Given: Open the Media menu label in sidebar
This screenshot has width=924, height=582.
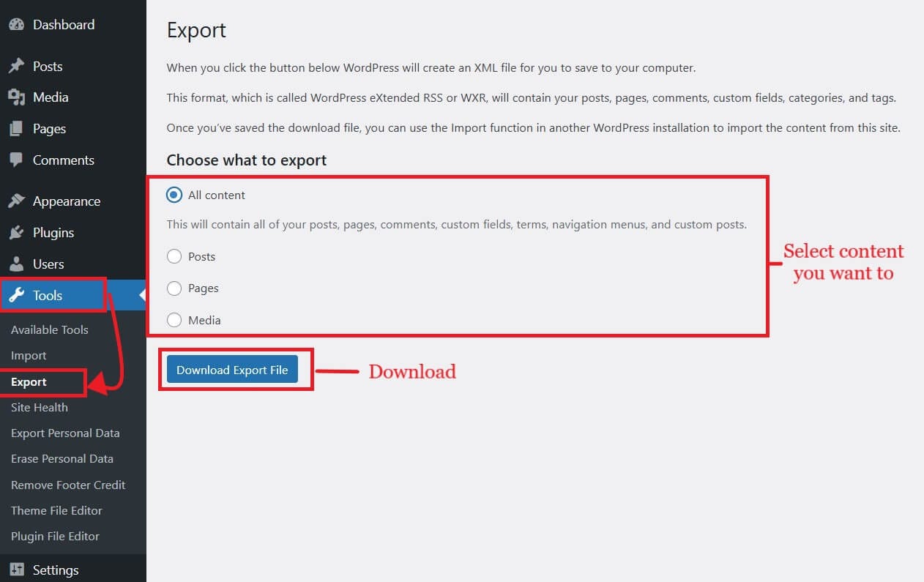Looking at the screenshot, I should tap(51, 97).
